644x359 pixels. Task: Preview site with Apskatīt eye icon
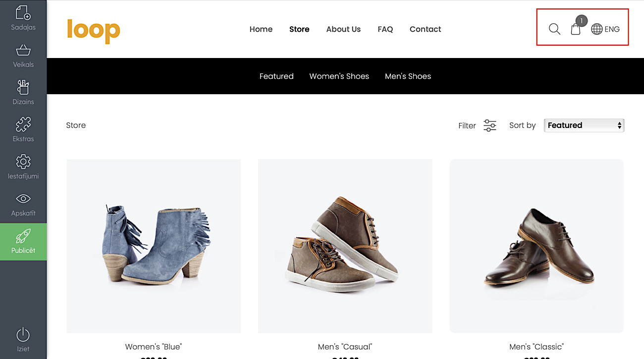(x=23, y=204)
